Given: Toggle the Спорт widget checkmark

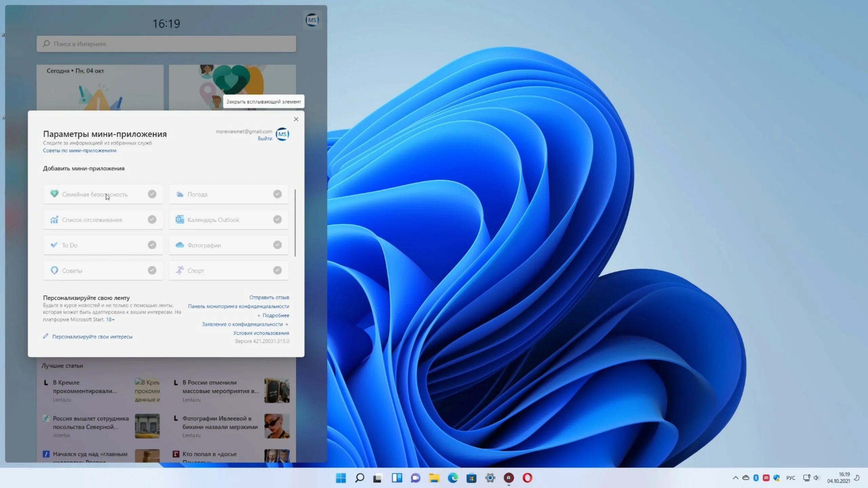Looking at the screenshot, I should point(277,270).
